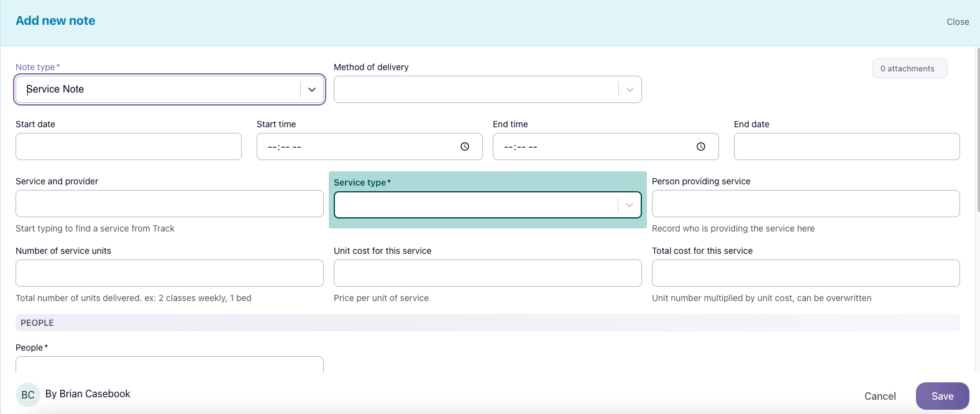The height and width of the screenshot is (414, 980).
Task: Click the 'Add new note' heading
Action: (x=55, y=20)
